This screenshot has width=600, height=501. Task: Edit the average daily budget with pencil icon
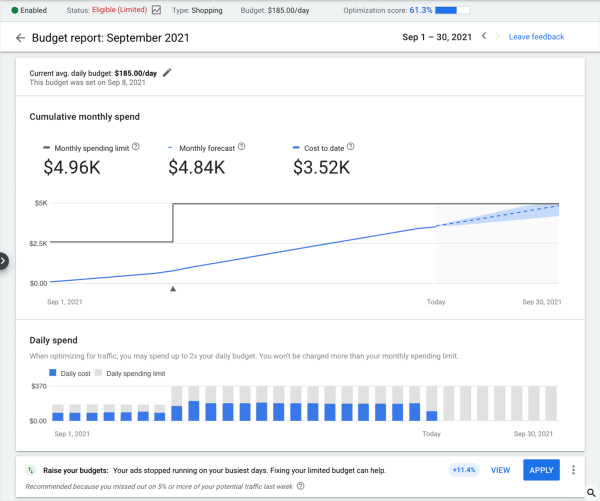point(167,72)
